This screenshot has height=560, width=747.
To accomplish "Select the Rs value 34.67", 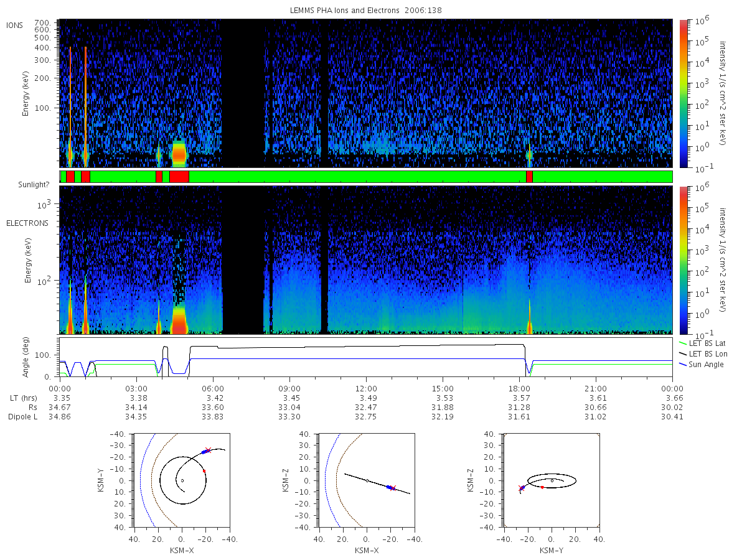I will (x=60, y=407).
